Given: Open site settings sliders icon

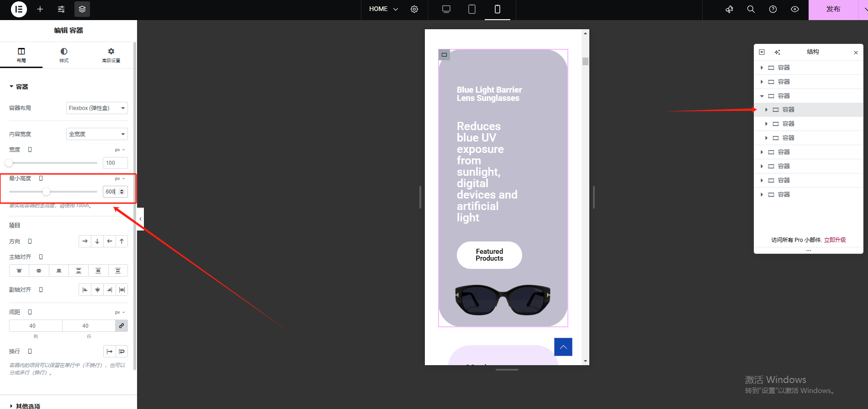Looking at the screenshot, I should [x=61, y=9].
